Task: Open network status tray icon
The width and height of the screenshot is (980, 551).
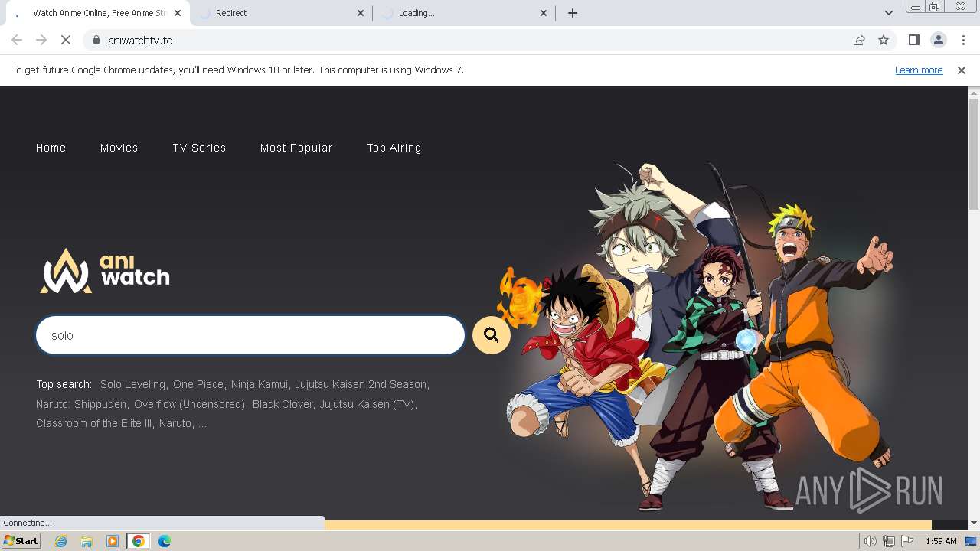Action: (889, 541)
